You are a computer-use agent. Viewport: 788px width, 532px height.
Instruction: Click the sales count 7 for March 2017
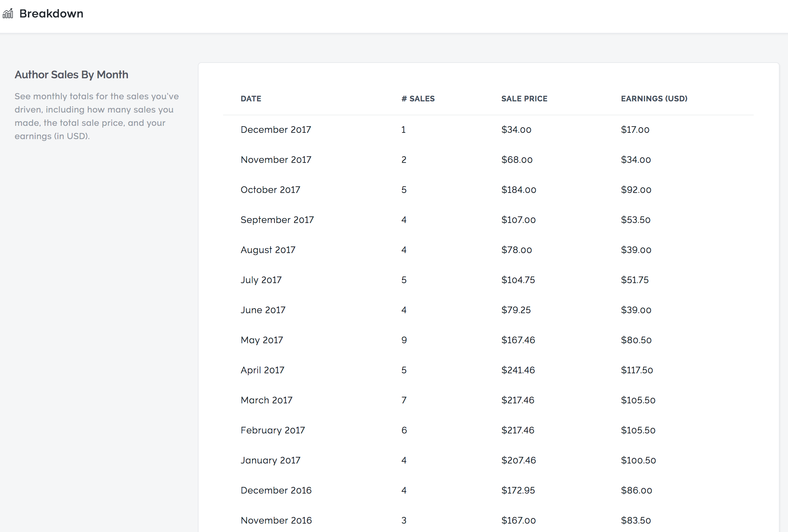pos(404,400)
